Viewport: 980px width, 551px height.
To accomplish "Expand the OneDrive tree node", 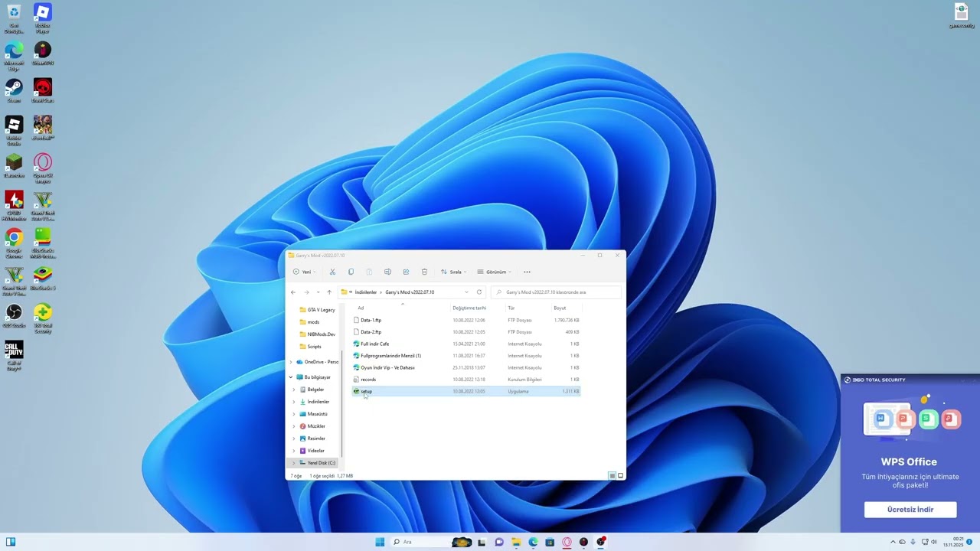I will (291, 362).
